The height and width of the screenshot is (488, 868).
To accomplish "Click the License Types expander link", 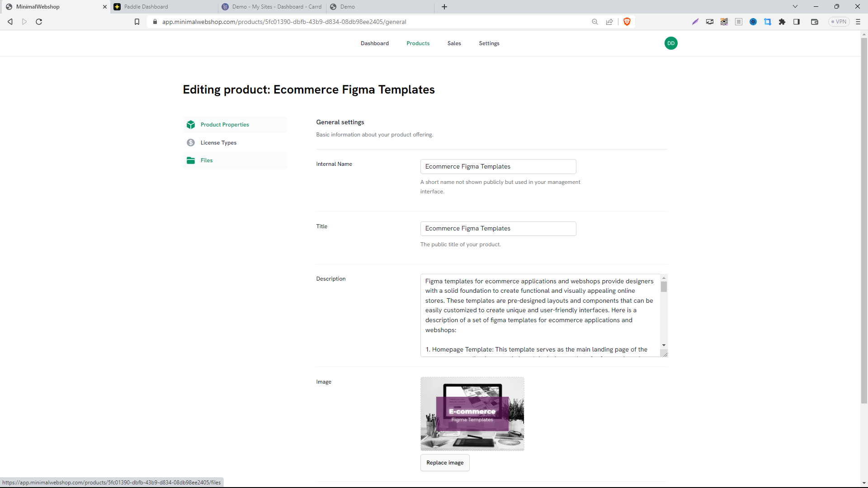I will coord(217,142).
